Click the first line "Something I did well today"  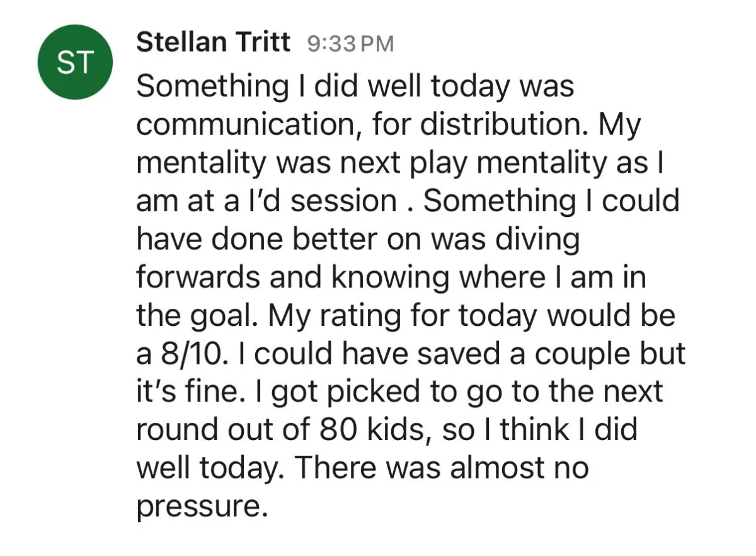tap(324, 87)
